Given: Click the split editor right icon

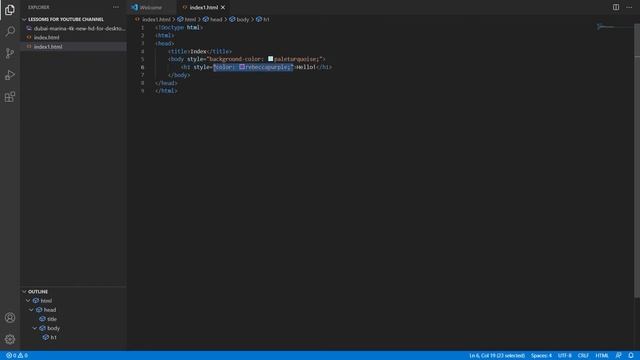Looking at the screenshot, I should point(616,7).
